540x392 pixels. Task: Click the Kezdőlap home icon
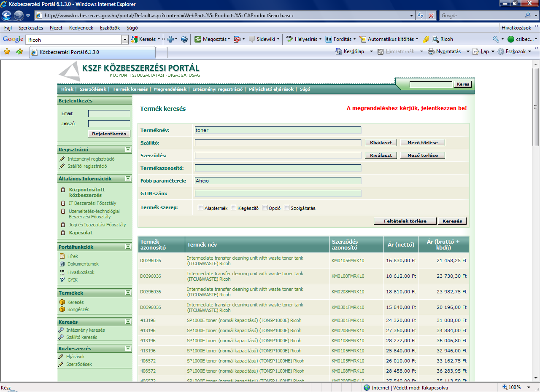(339, 51)
